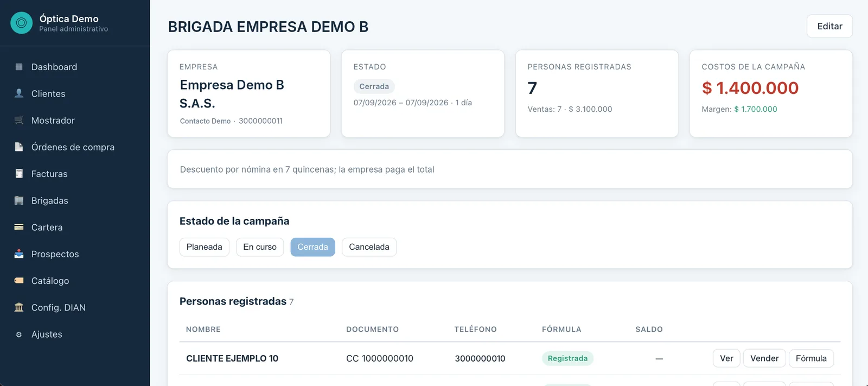Click the contact phone 3000000011
The height and width of the screenshot is (386, 868).
coord(260,121)
